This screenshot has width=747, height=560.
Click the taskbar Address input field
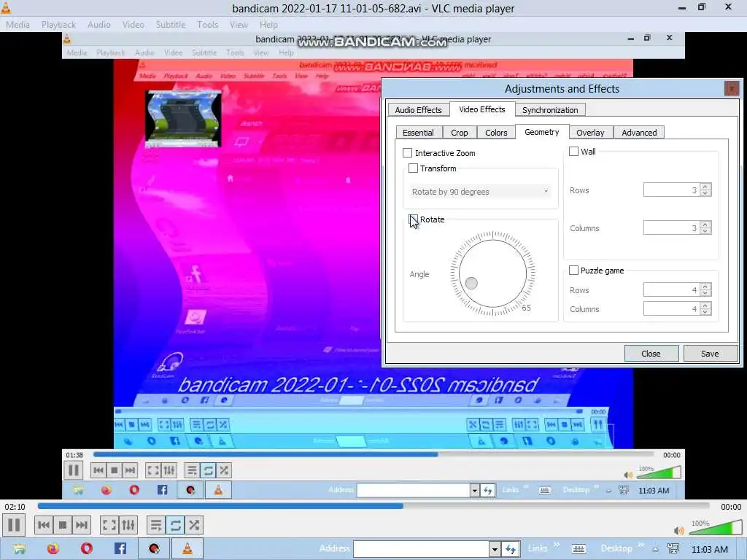(421, 550)
